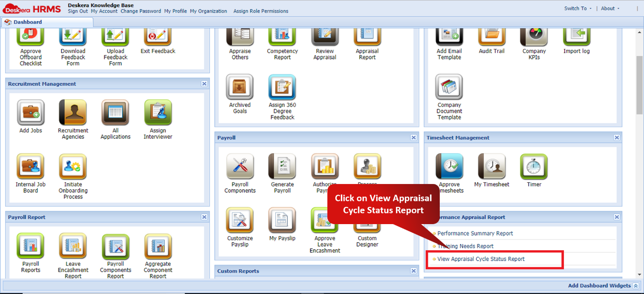Viewport: 644px width, 294px height.
Task: Click the Change Password menu item
Action: 141,11
